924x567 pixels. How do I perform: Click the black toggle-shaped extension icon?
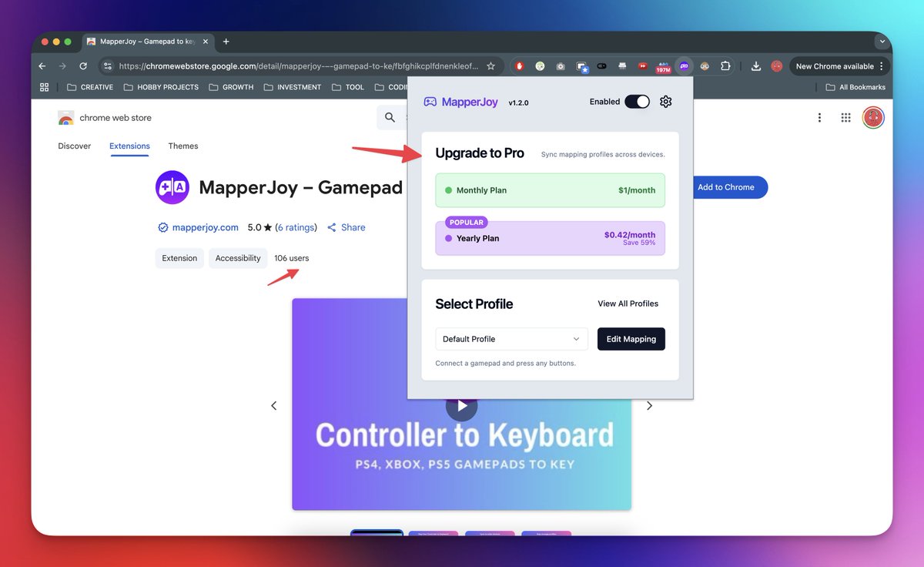click(601, 66)
